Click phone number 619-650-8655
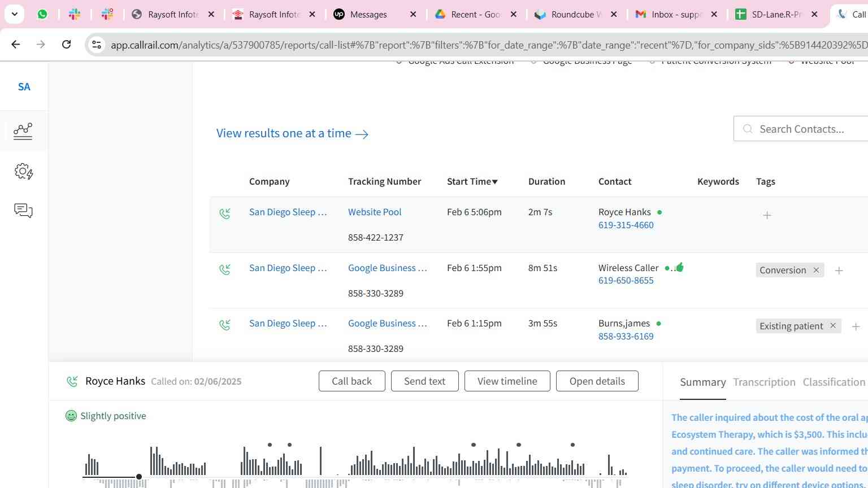The image size is (868, 488). (x=626, y=280)
